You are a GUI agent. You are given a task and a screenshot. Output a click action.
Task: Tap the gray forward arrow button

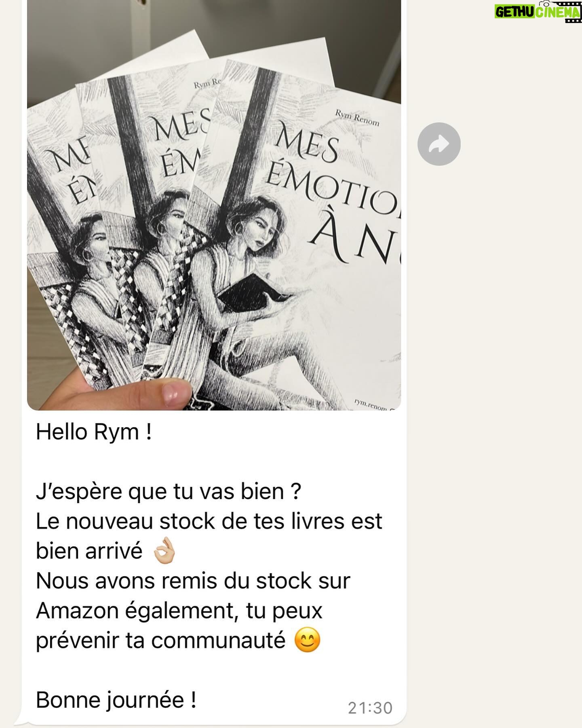(x=439, y=144)
